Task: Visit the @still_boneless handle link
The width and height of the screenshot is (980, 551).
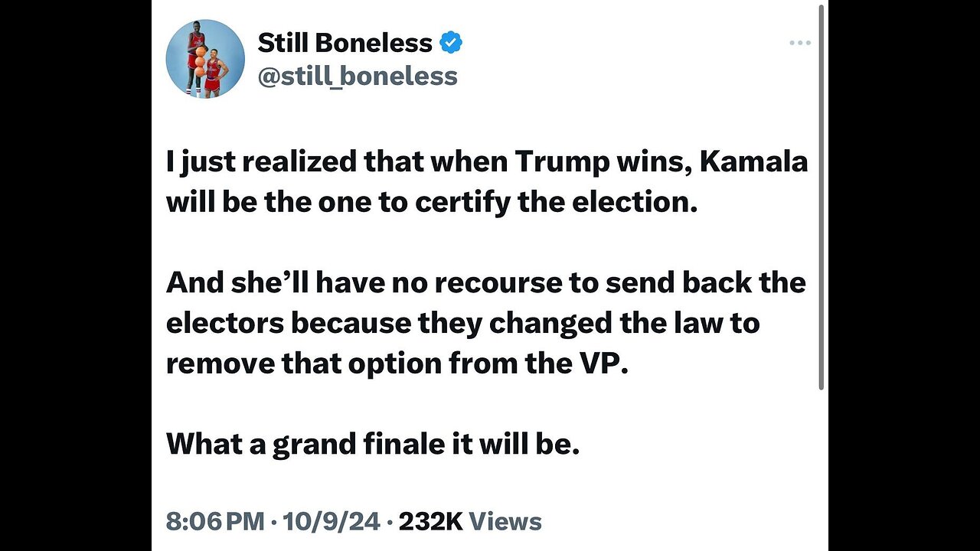Action: point(358,76)
